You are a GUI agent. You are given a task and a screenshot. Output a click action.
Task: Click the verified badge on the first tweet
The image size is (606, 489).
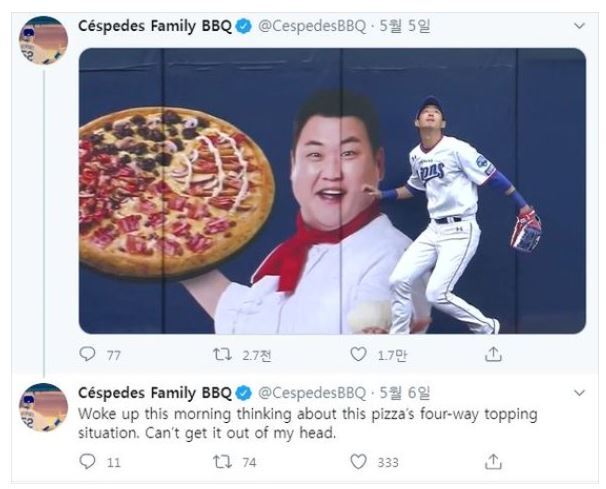[244, 26]
